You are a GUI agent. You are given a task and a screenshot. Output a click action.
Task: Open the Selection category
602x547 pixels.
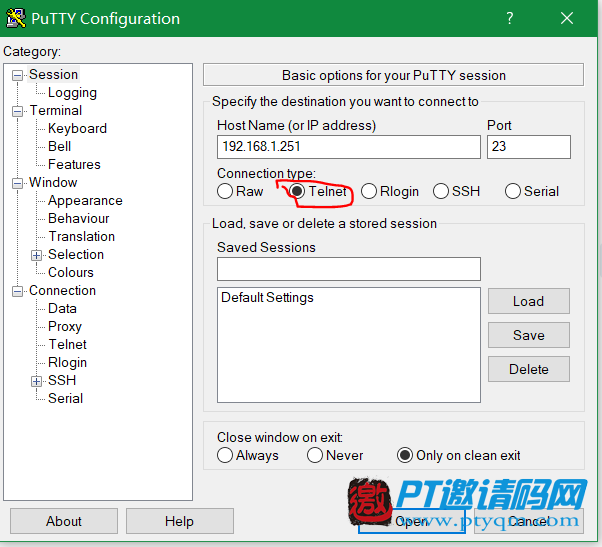click(76, 254)
